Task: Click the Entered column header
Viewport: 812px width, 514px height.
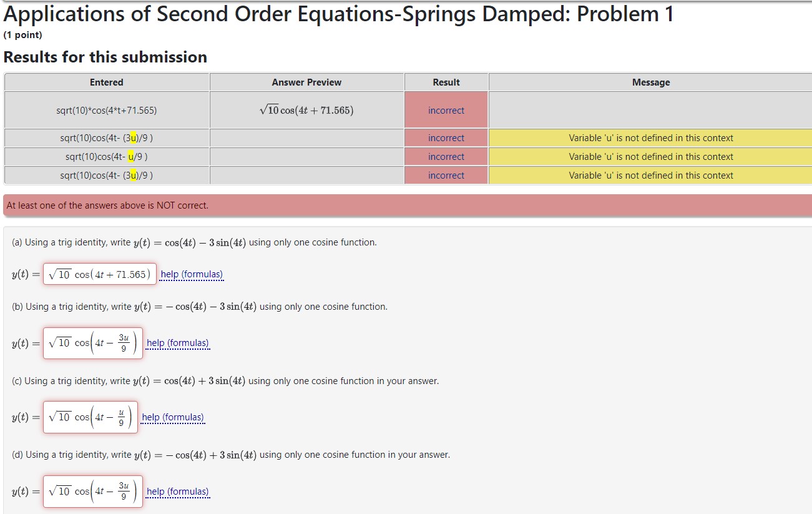Action: tap(106, 82)
